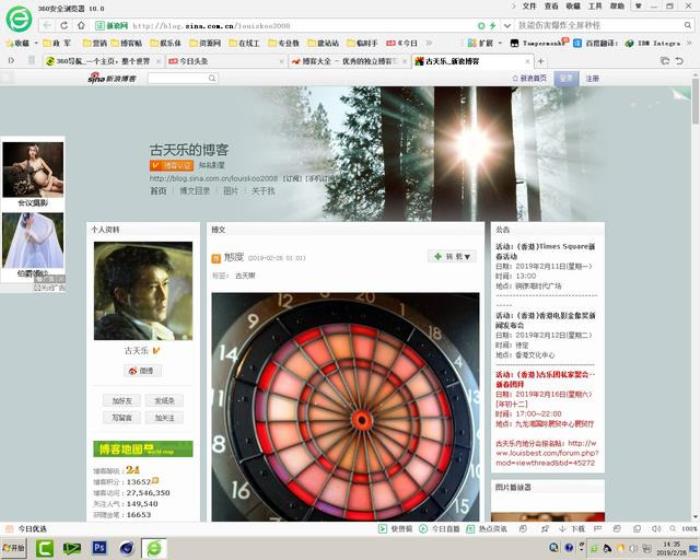
Task: Click the new tab plus icon
Action: [x=541, y=61]
